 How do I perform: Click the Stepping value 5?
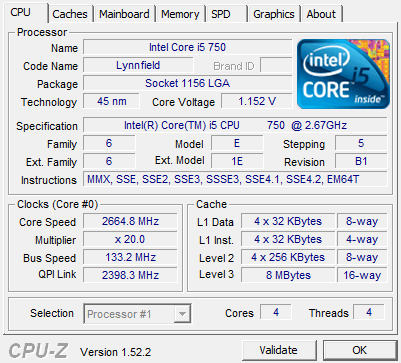[x=361, y=143]
